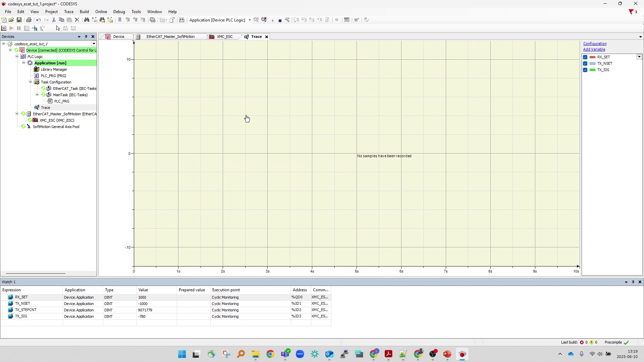Screen dimensions: 644x362
Task: Disable the TX_SIG trace checkbox
Action: point(585,70)
